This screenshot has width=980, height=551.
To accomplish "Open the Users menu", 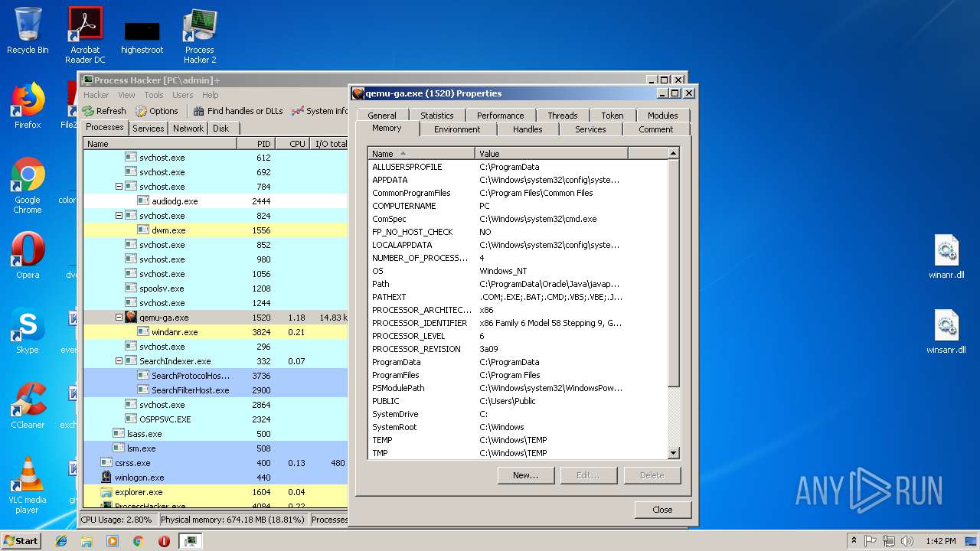I will (x=182, y=95).
